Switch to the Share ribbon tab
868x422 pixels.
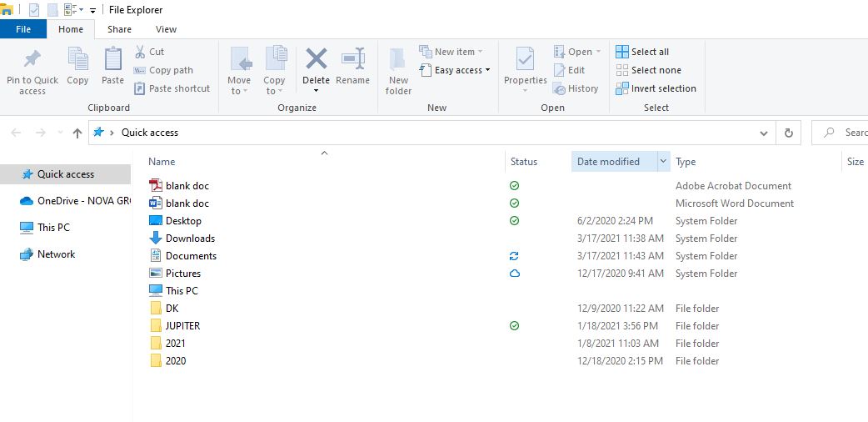pyautogui.click(x=119, y=29)
